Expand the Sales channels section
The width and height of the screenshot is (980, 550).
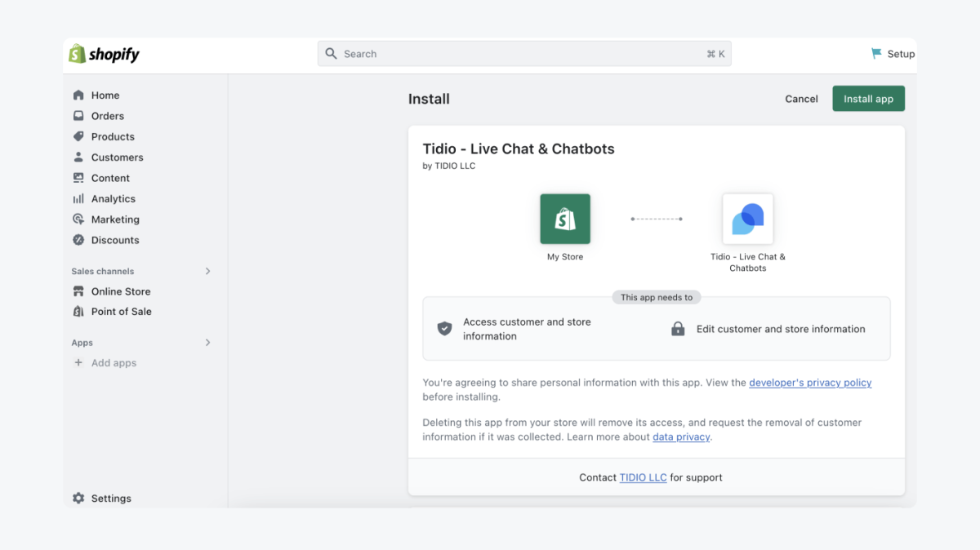pos(207,271)
